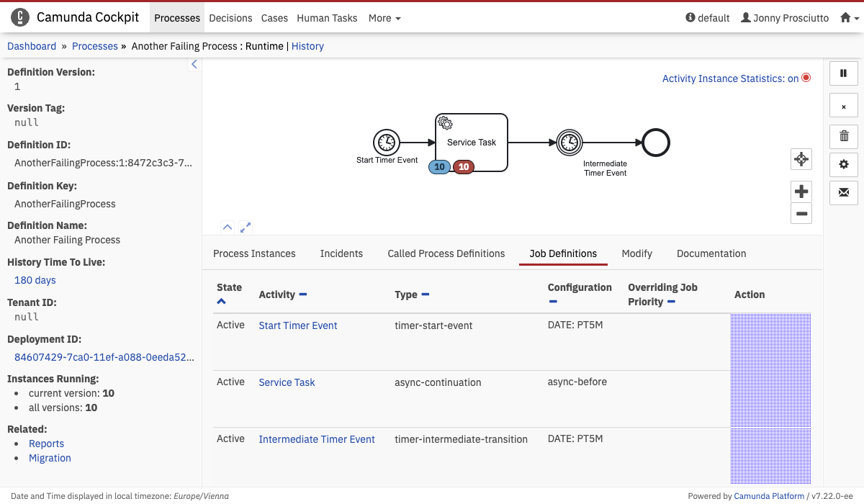Viewport: 864px width, 504px height.
Task: Click the trash delete icon in right toolbar
Action: click(x=844, y=135)
